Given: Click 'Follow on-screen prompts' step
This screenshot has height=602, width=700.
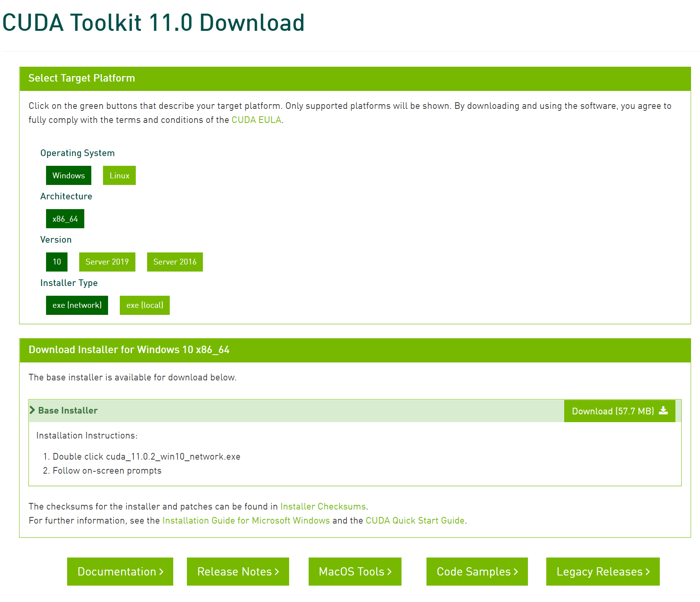Looking at the screenshot, I should click(107, 471).
